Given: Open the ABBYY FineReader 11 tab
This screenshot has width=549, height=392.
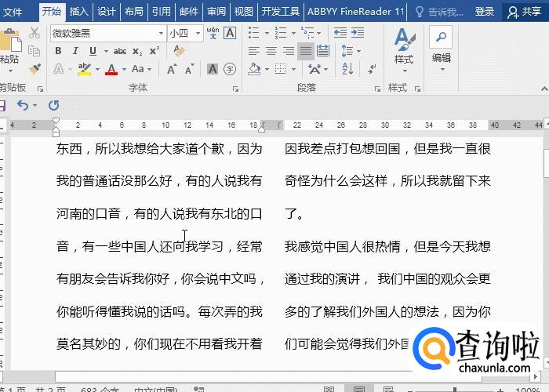Looking at the screenshot, I should (356, 12).
